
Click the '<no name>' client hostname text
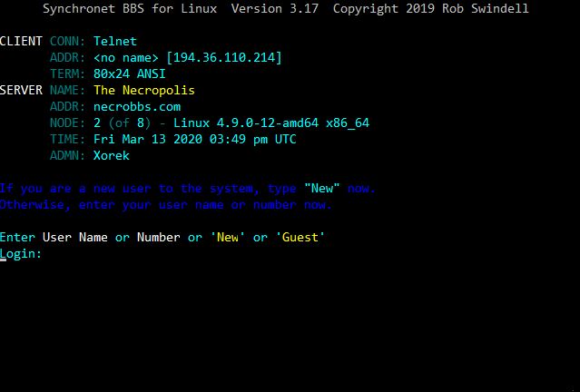click(126, 57)
